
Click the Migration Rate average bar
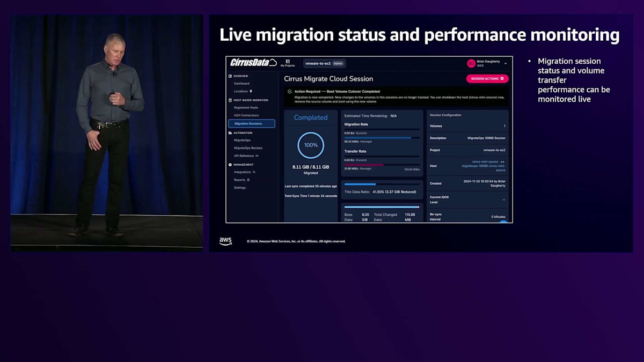382,138
